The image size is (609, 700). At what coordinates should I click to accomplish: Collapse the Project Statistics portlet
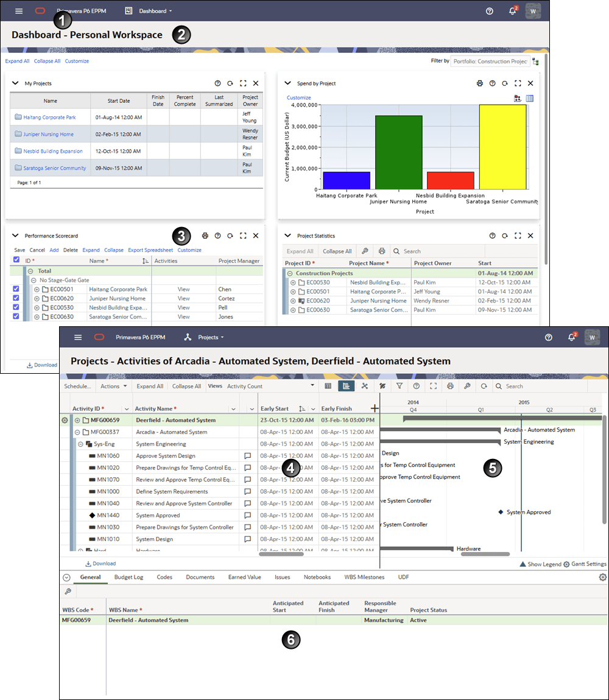[287, 236]
